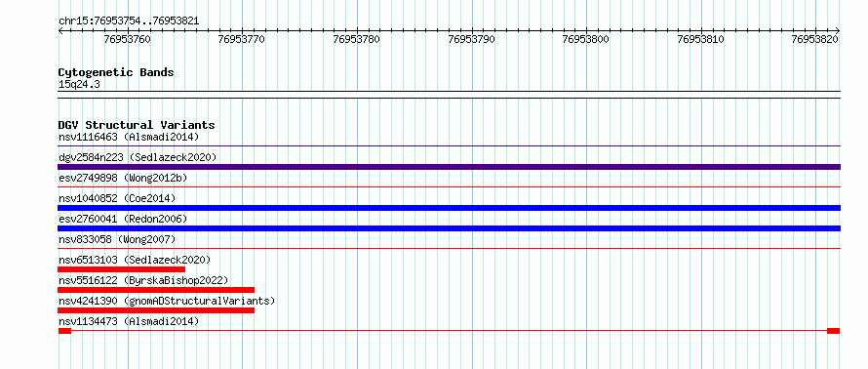Open variant esv2749898 (Wong2012b) label
868x369 pixels.
pyautogui.click(x=123, y=178)
